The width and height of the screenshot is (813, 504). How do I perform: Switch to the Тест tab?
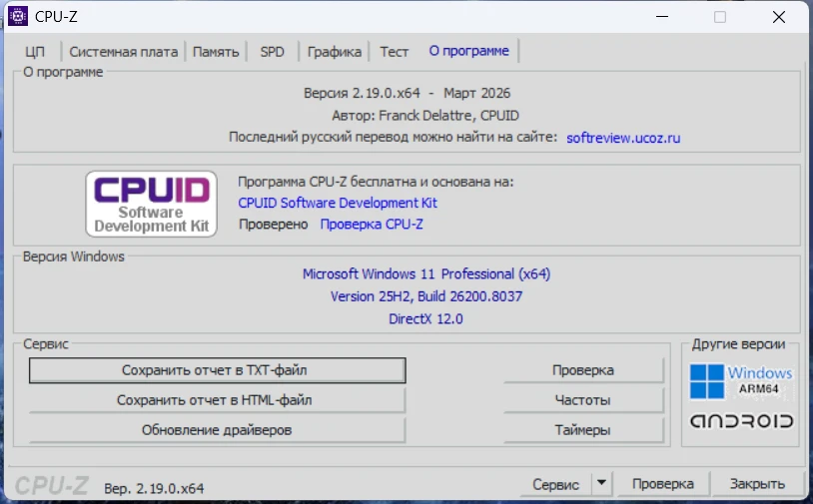coord(394,52)
